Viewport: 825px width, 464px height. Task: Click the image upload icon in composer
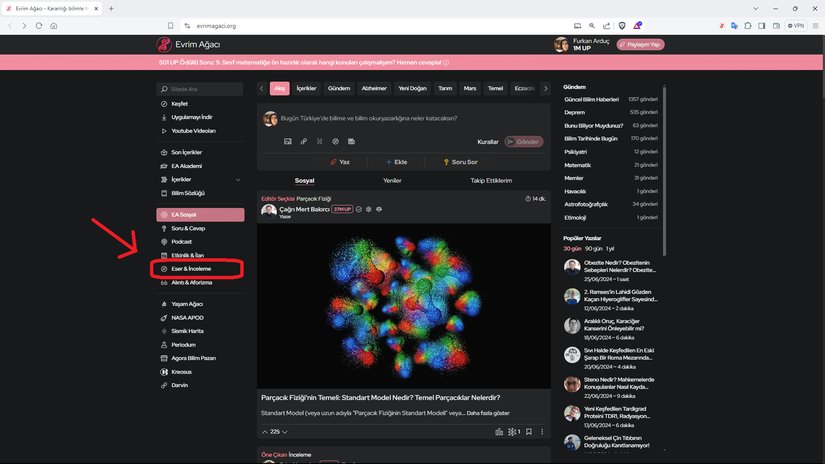click(x=287, y=141)
